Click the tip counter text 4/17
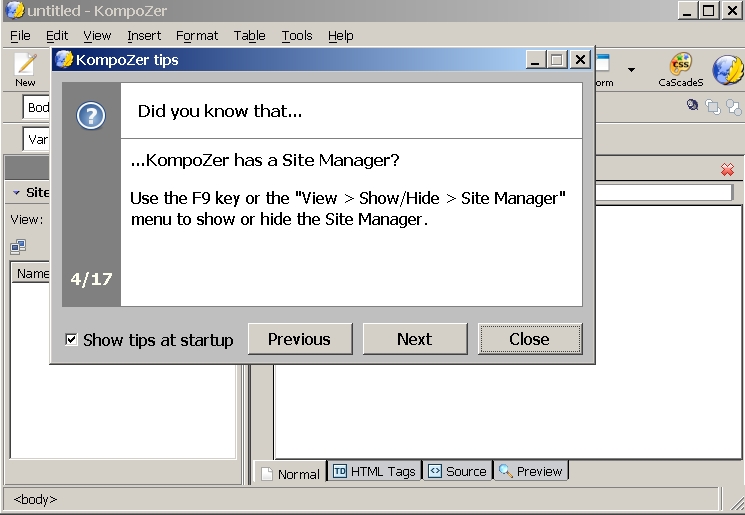 (91, 279)
